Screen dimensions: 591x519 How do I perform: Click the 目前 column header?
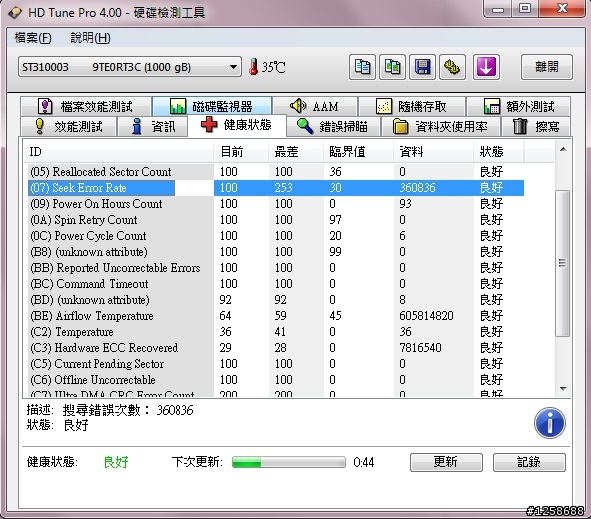point(241,152)
